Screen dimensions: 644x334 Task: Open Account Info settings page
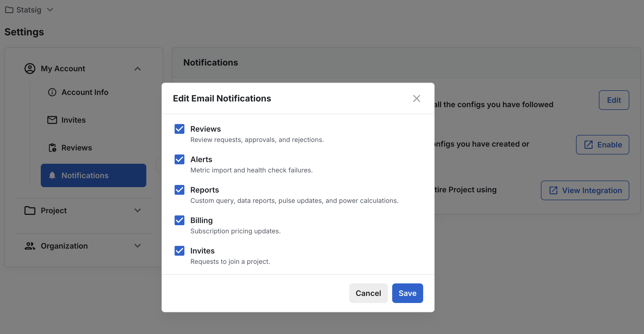point(85,92)
